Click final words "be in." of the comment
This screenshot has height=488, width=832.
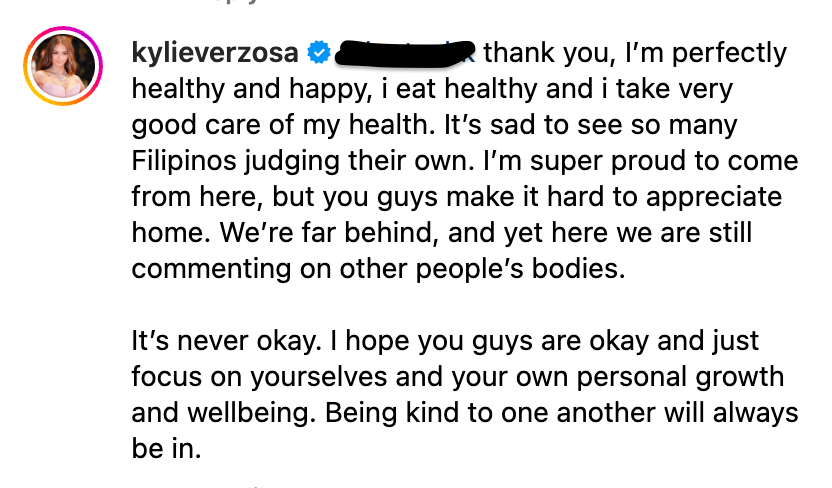(x=167, y=449)
